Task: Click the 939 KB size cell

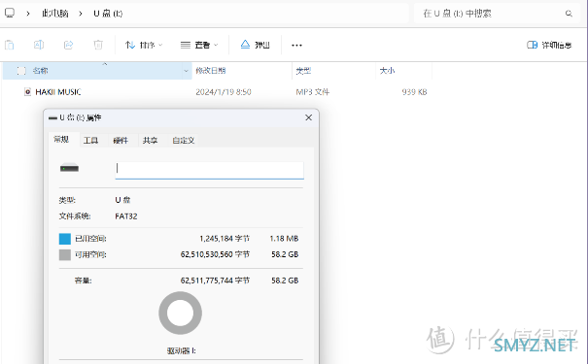Action: (x=414, y=92)
